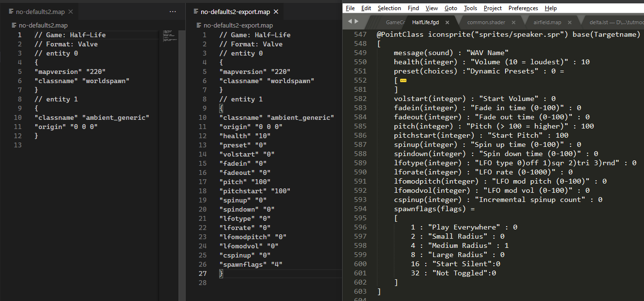Open the More Actions ellipsis in left editor group

(x=173, y=11)
